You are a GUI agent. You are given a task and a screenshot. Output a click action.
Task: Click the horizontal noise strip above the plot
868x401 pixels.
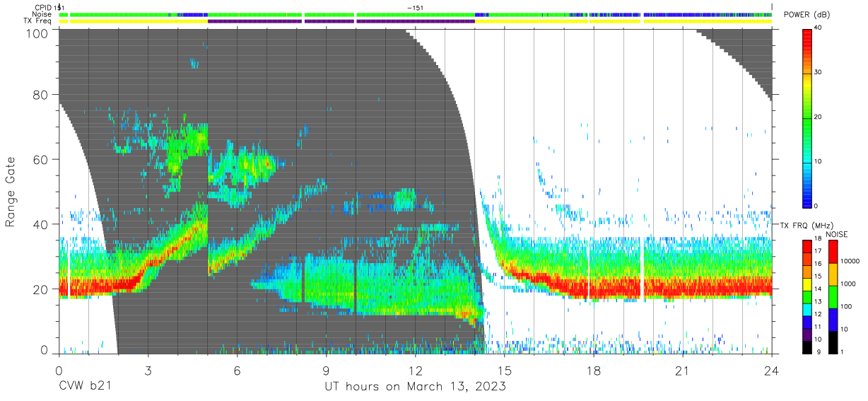[x=416, y=14]
